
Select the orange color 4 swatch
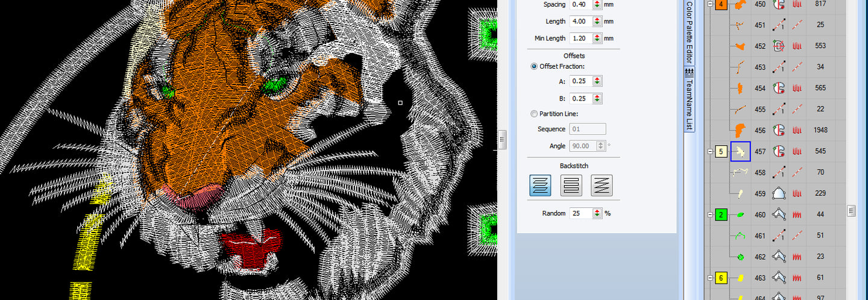[722, 4]
